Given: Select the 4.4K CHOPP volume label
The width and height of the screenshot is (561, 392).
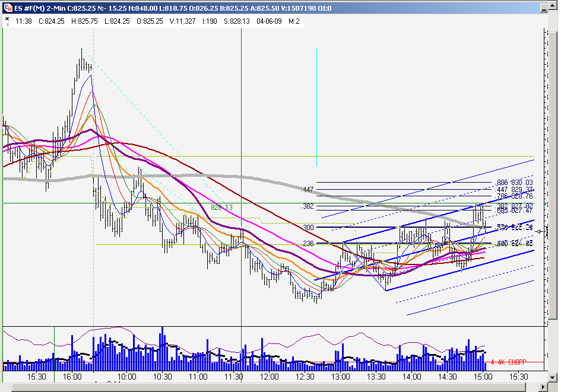Looking at the screenshot, I should (x=508, y=362).
